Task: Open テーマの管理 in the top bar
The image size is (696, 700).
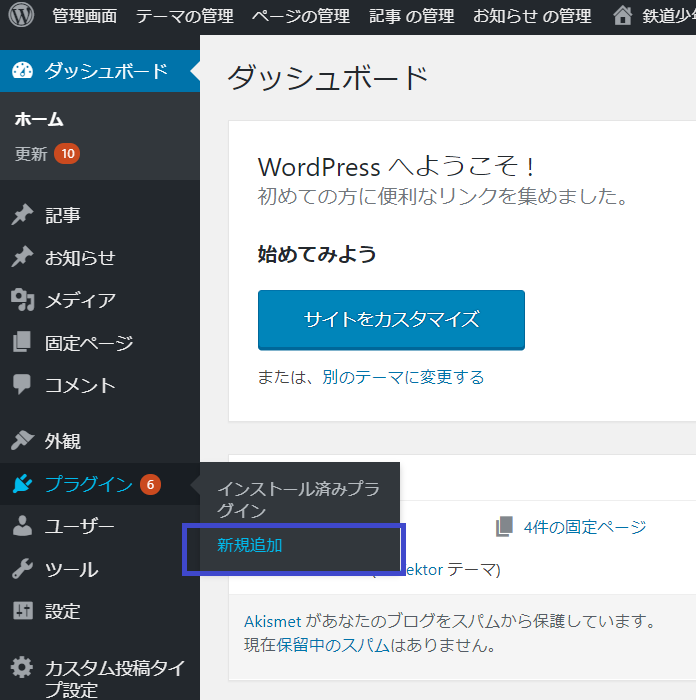Action: coord(184,16)
